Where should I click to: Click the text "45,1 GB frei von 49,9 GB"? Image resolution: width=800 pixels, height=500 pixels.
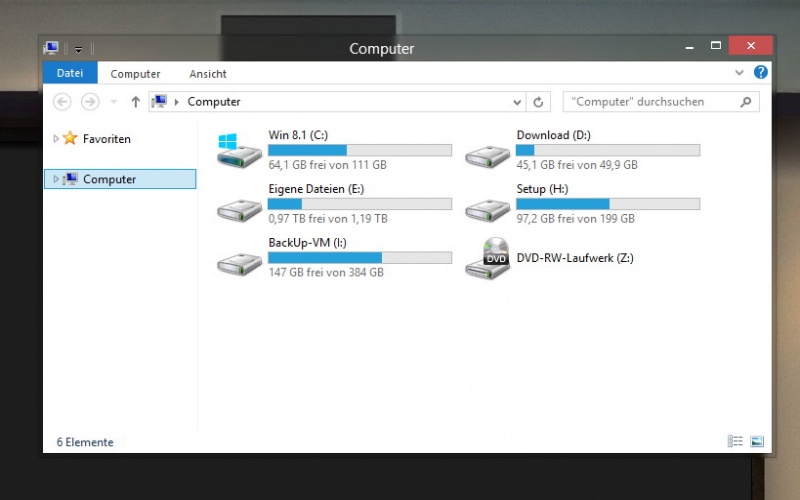pos(577,165)
